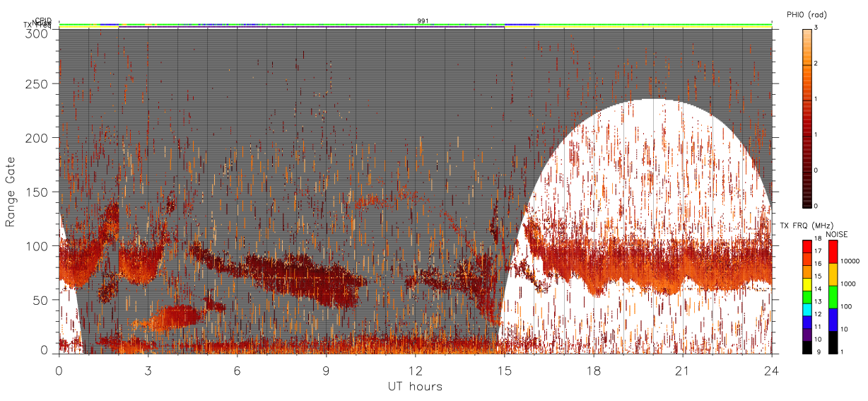Select the cyan 12–13 MHz TX FRQ swatch
This screenshot has height=401, width=868.
806,309
